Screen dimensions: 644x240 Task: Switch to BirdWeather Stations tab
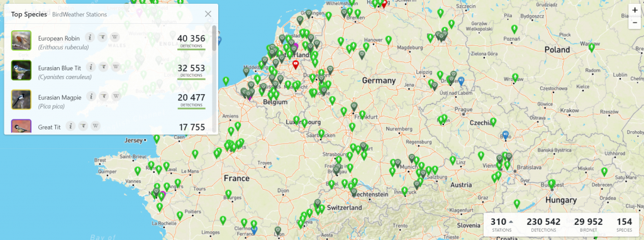coord(80,14)
